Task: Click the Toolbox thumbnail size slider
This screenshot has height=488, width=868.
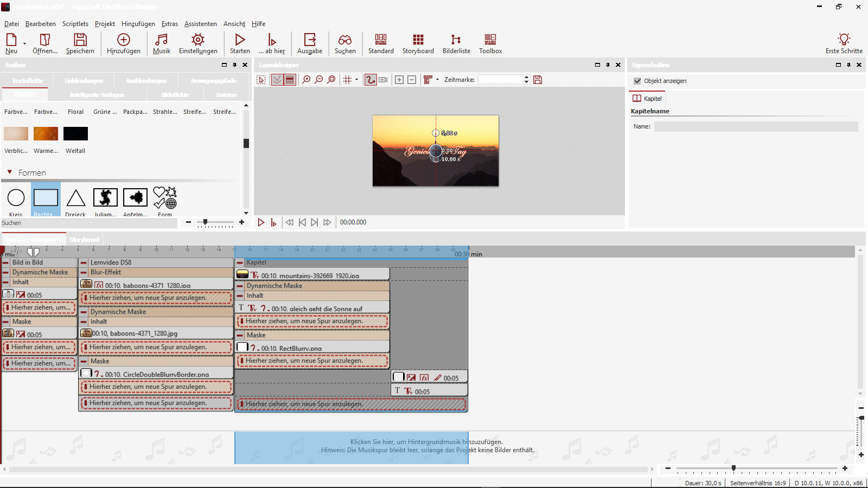Action: (206, 222)
